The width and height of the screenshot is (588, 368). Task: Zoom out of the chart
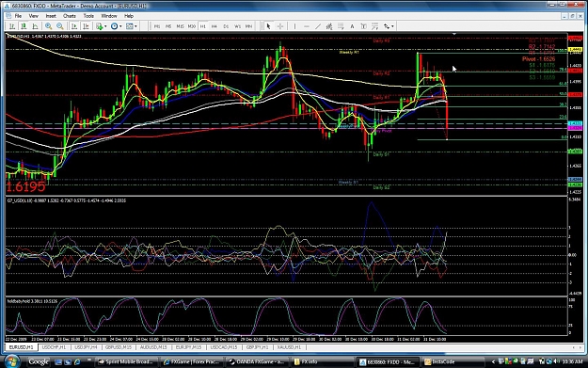(x=60, y=26)
